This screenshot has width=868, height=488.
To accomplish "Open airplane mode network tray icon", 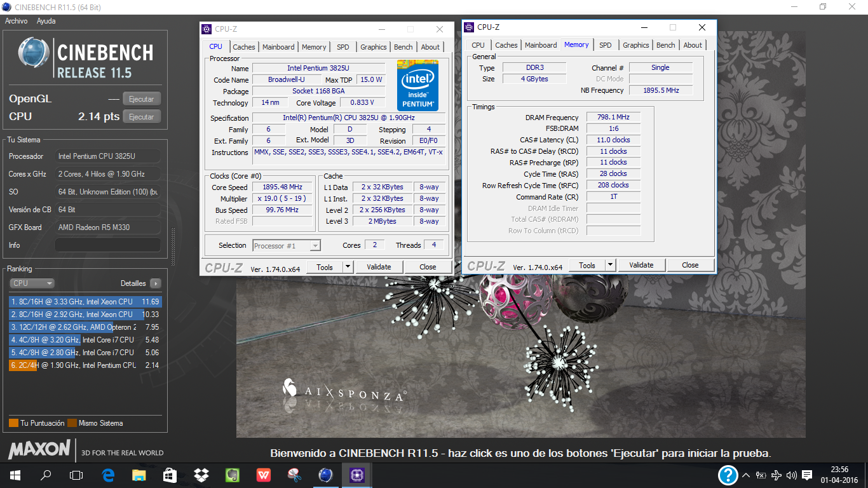I will (776, 475).
